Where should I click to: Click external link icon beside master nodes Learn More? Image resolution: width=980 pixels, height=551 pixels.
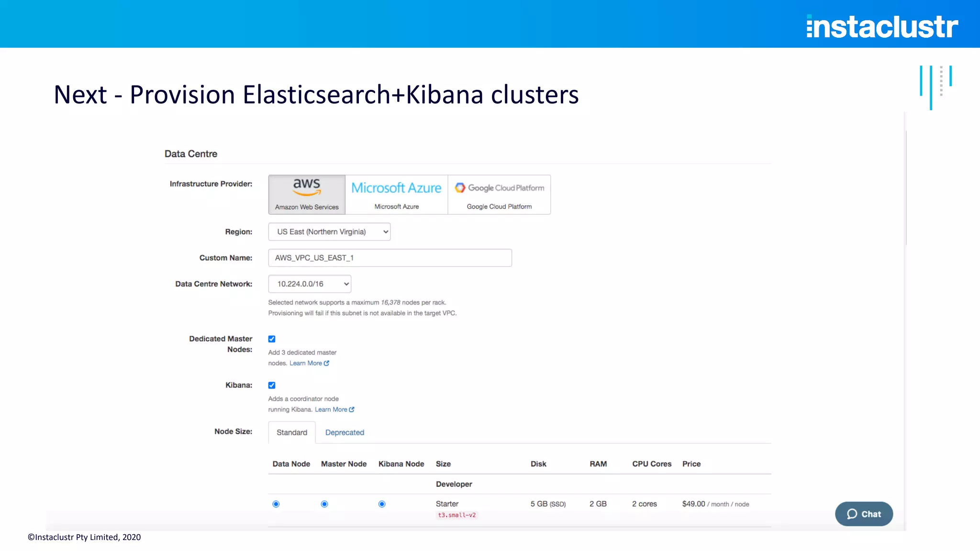click(x=326, y=363)
